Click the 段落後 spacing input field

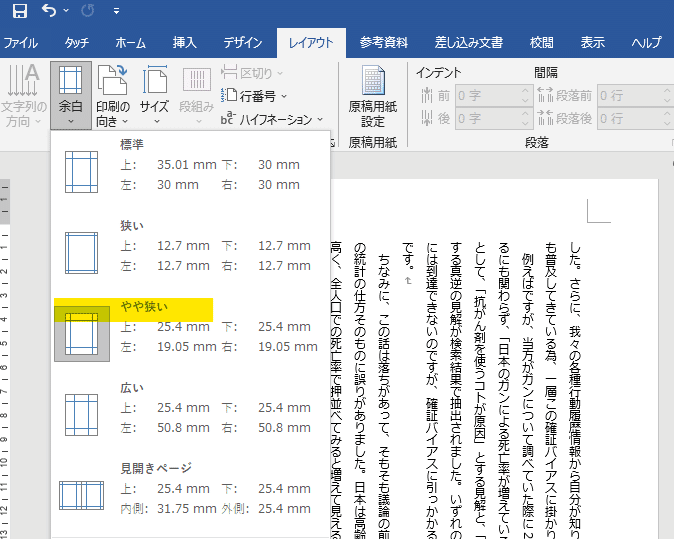[x=630, y=118]
